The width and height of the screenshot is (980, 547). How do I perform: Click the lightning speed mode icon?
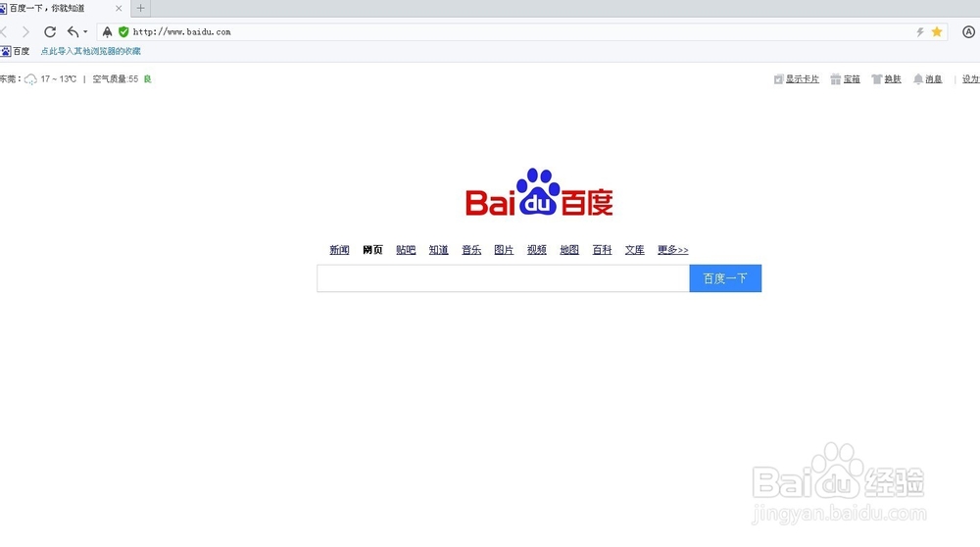(920, 32)
